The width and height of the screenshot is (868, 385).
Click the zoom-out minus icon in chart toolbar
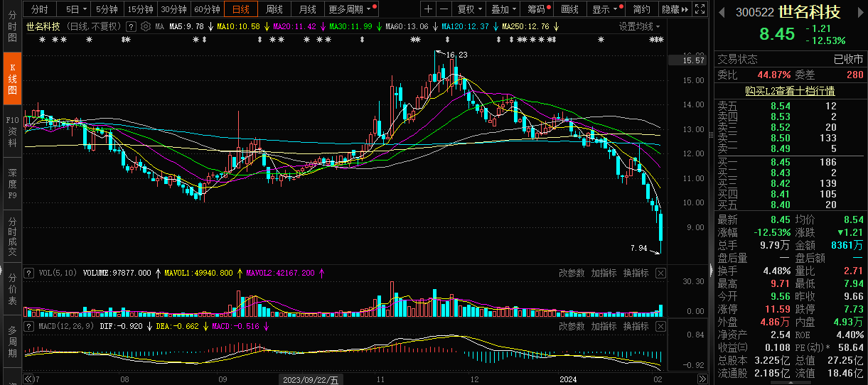coord(444,9)
